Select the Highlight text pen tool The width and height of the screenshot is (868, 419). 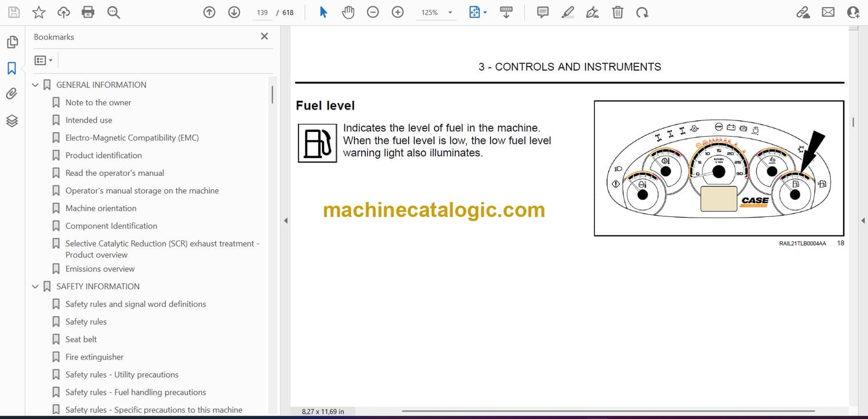[x=567, y=12]
